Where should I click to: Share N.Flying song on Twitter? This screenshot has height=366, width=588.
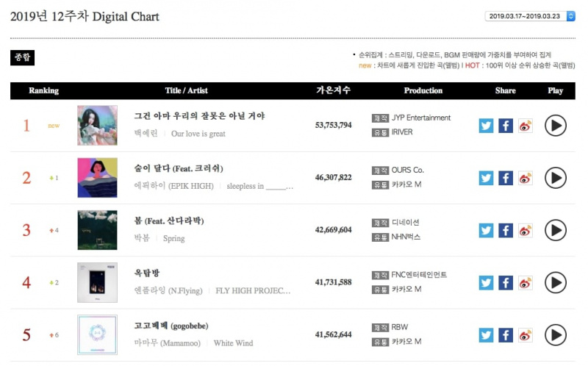pyautogui.click(x=486, y=283)
